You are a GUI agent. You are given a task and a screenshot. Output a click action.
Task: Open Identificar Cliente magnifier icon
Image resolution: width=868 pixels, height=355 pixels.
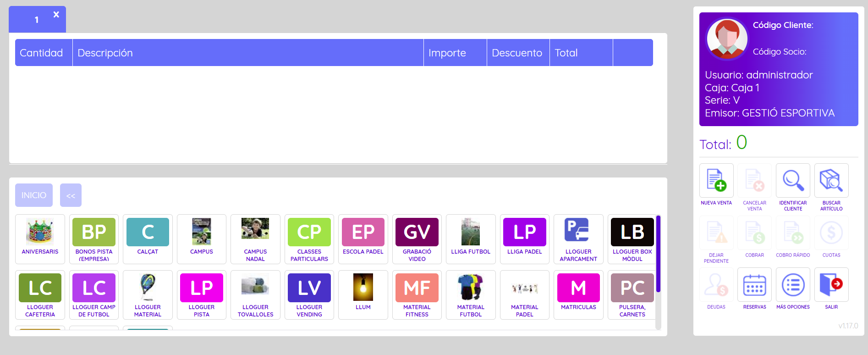click(x=793, y=181)
